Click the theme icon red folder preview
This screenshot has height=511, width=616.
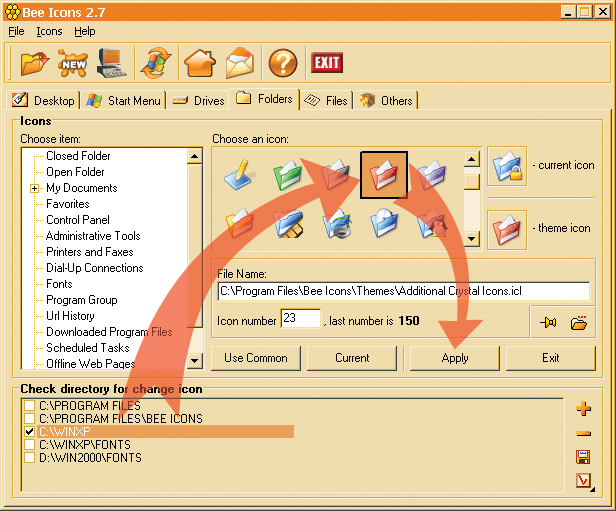tap(507, 230)
